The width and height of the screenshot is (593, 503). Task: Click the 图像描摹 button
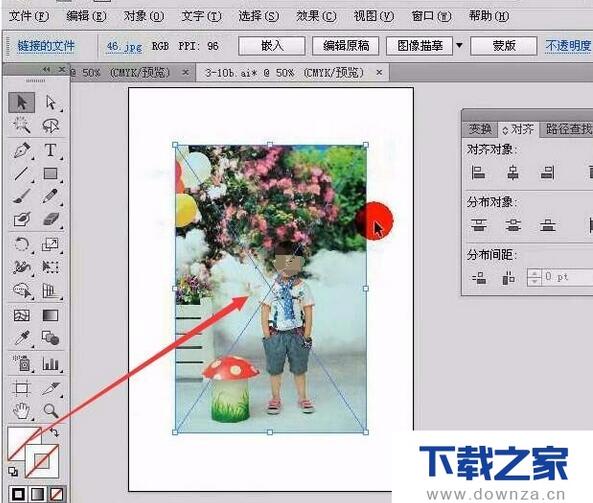pos(419,46)
